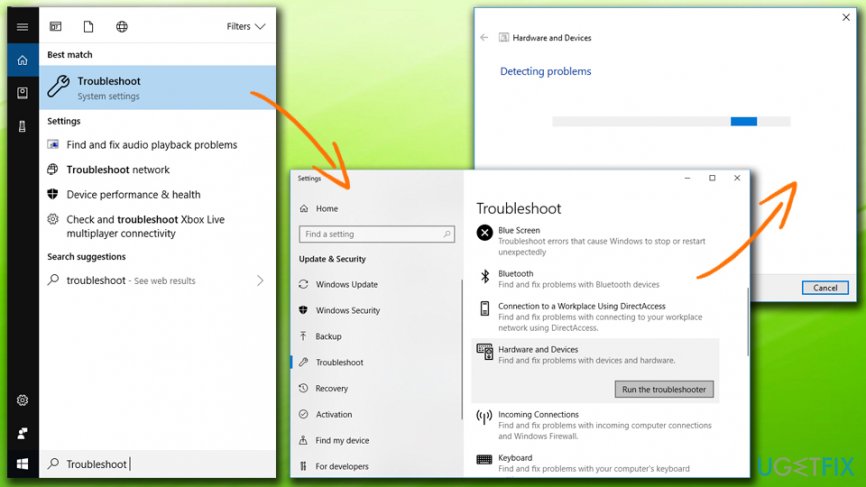Click the Incoming Connections antenna icon

pyautogui.click(x=484, y=417)
